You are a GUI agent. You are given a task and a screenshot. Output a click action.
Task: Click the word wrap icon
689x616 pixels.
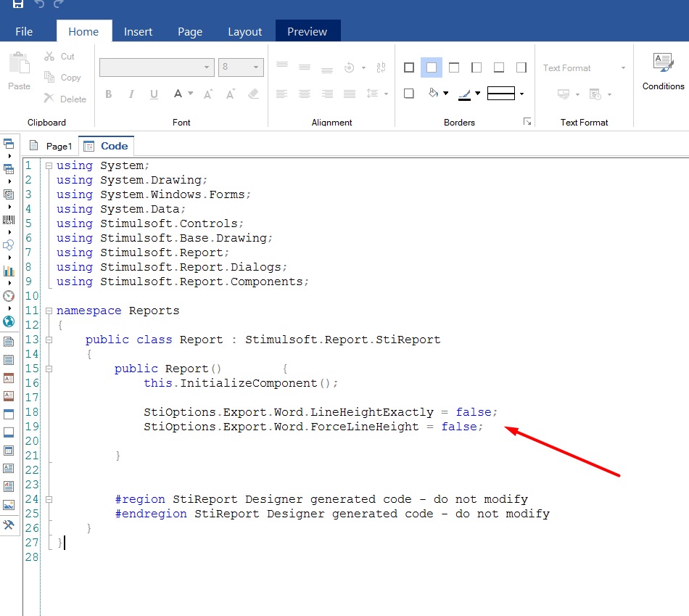[x=381, y=67]
